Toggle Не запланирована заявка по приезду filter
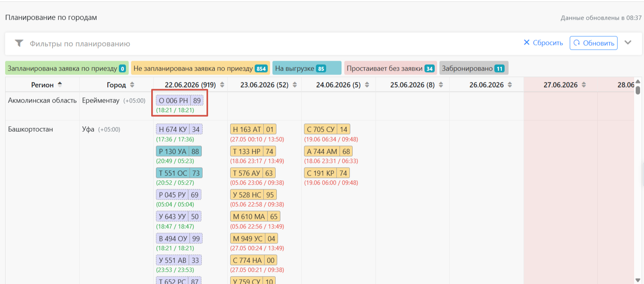Image resolution: width=644 pixels, height=284 pixels. 200,68
